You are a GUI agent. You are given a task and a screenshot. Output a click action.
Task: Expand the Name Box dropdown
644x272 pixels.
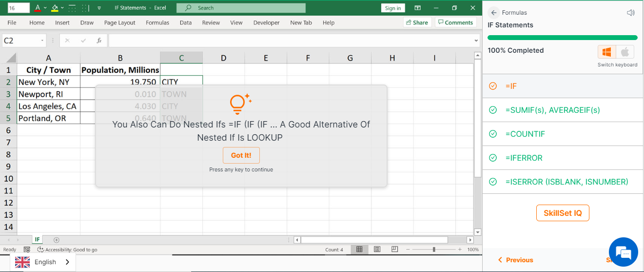[x=43, y=41]
